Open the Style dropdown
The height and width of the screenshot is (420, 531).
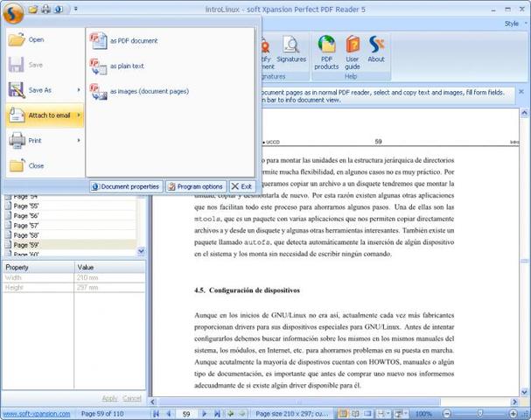click(x=515, y=24)
